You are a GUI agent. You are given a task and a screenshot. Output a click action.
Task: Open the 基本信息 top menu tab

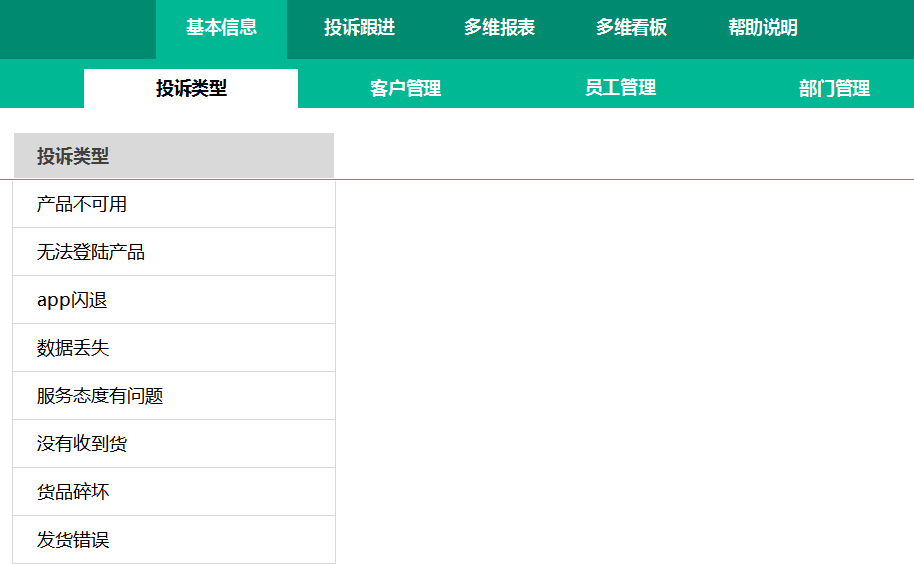[222, 28]
